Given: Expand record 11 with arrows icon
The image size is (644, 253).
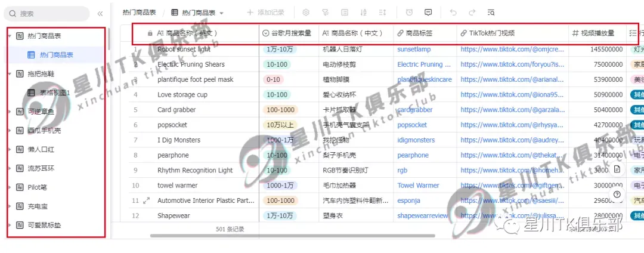Looking at the screenshot, I should (x=146, y=201).
